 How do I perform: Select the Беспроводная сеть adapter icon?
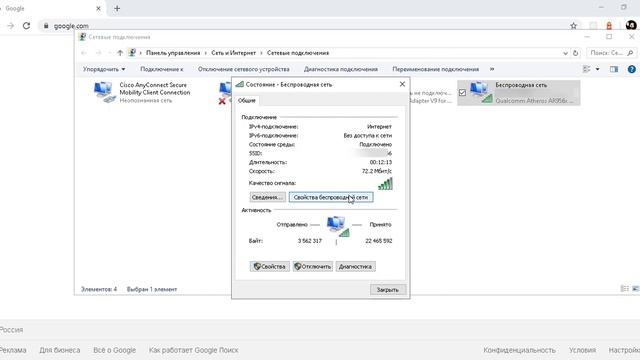tap(481, 92)
